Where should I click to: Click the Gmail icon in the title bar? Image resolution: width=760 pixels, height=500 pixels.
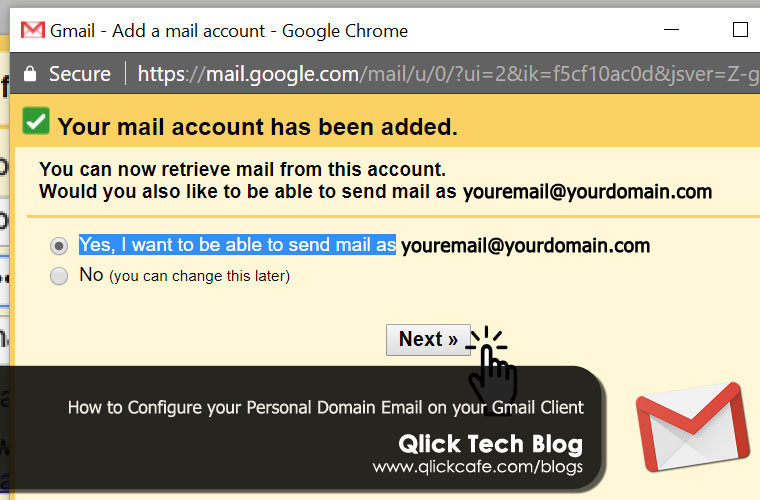coord(33,30)
